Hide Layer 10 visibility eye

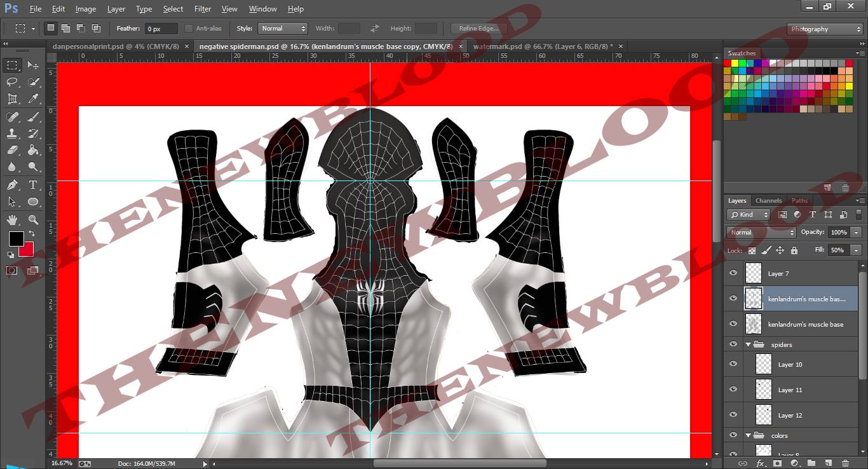coord(733,364)
